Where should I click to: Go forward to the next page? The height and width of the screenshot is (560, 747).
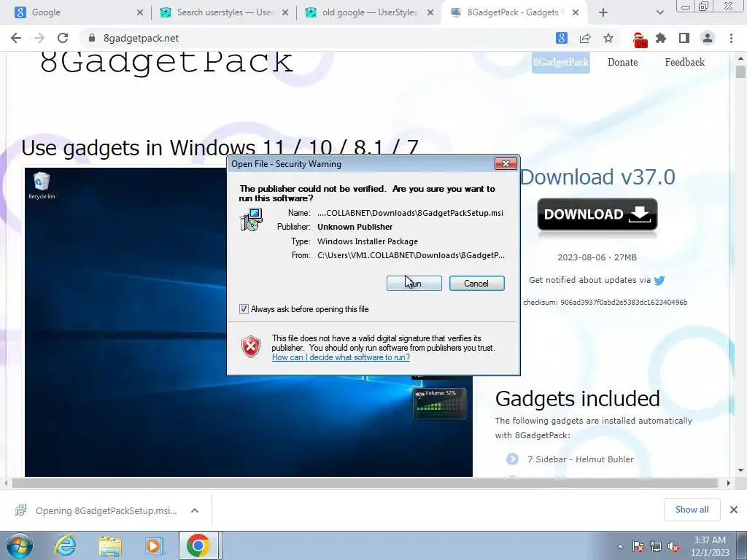click(39, 38)
